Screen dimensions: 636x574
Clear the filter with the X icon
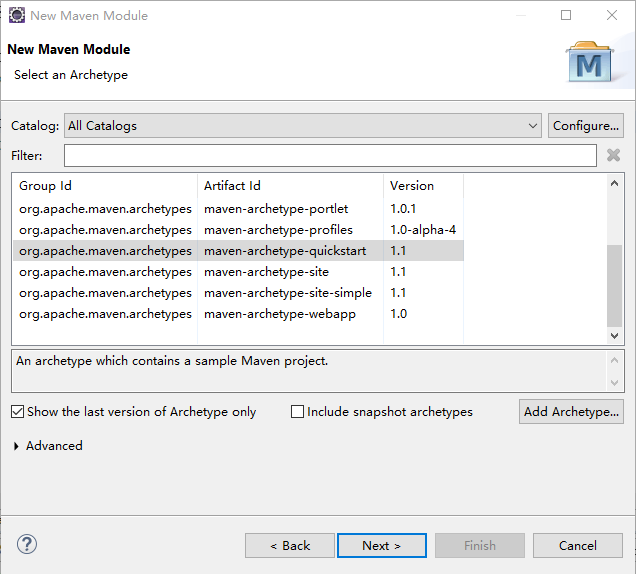(x=614, y=155)
